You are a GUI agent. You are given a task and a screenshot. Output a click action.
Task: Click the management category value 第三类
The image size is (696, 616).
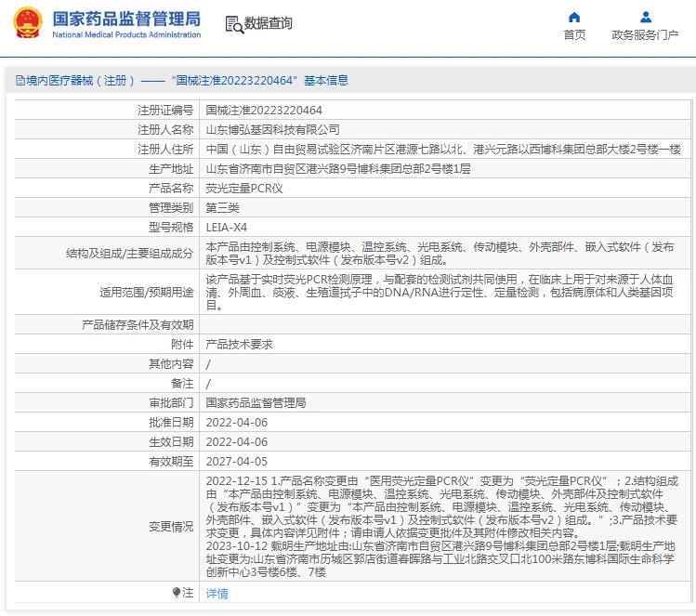tap(222, 208)
